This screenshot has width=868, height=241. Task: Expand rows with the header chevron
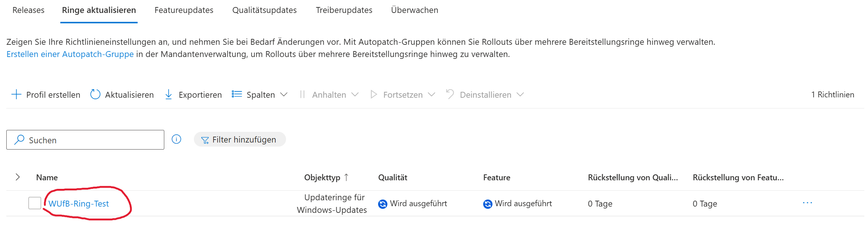tap(17, 177)
